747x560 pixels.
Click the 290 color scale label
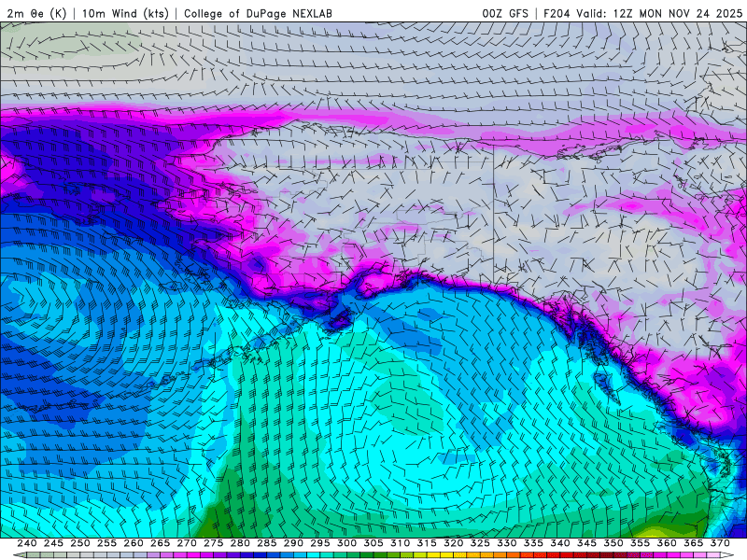tap(293, 543)
